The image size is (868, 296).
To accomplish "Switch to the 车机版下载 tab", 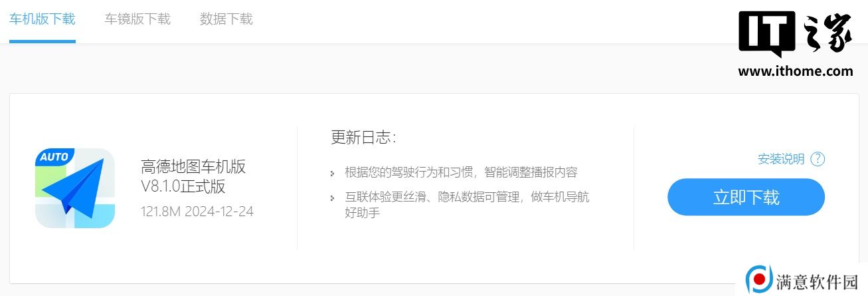I will pos(43,19).
